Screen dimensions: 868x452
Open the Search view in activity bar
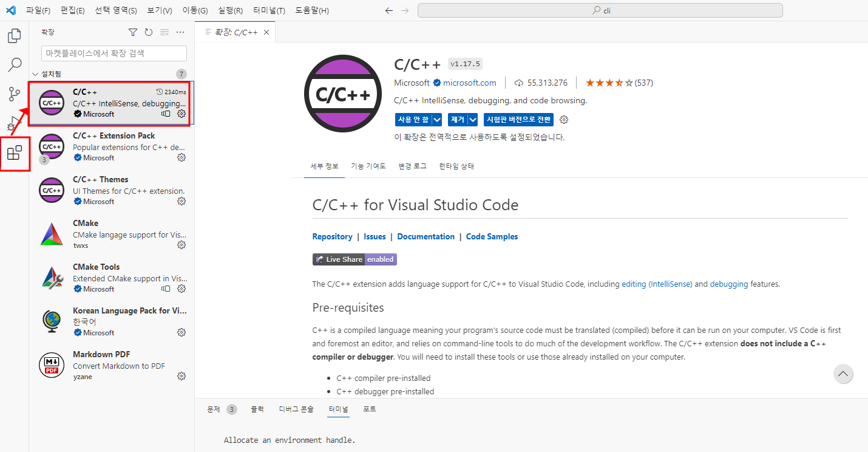point(15,64)
